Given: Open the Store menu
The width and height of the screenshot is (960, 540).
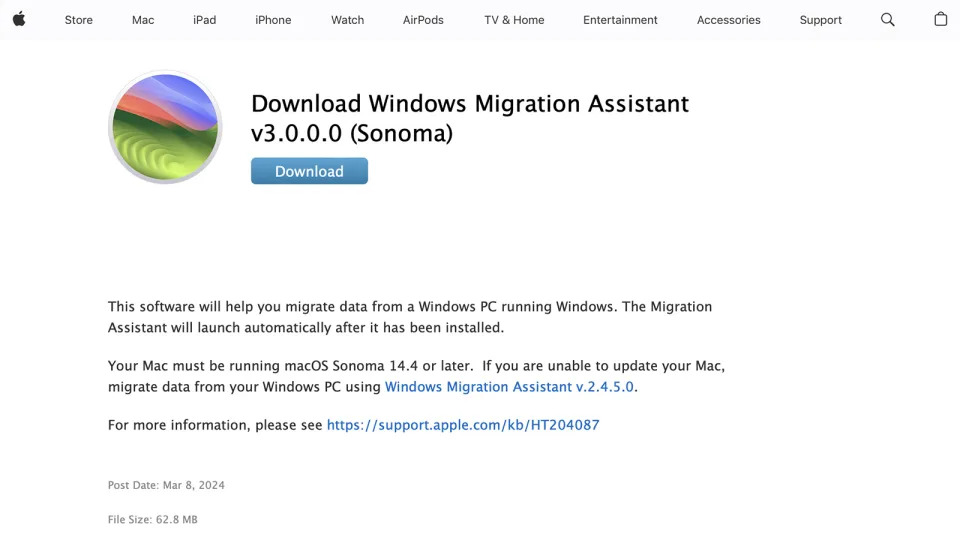Looking at the screenshot, I should [78, 20].
